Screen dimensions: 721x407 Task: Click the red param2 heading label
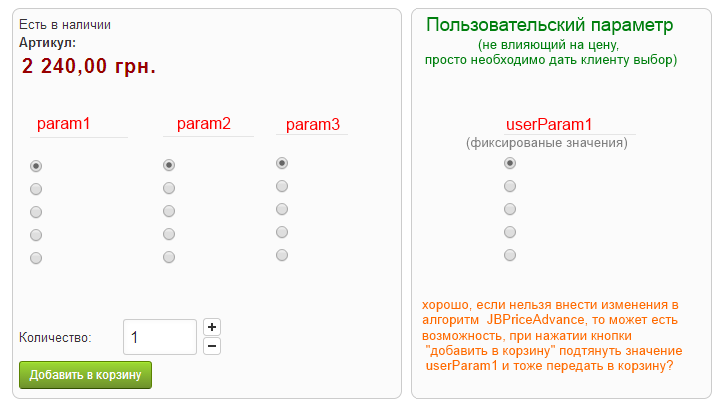coord(204,124)
